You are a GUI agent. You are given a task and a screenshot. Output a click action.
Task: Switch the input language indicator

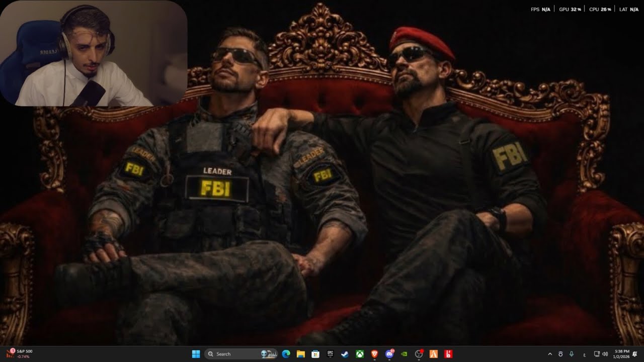pyautogui.click(x=584, y=354)
